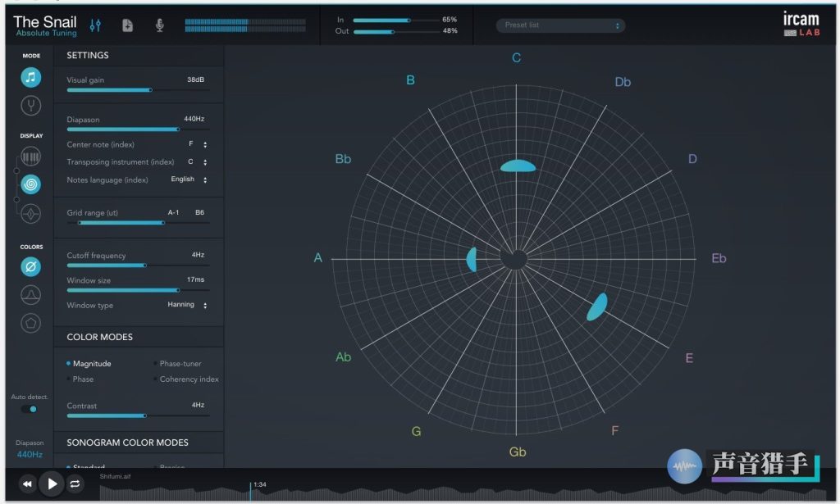This screenshot has height=504, width=840.
Task: Select the tuning fork mode icon
Action: (30, 105)
